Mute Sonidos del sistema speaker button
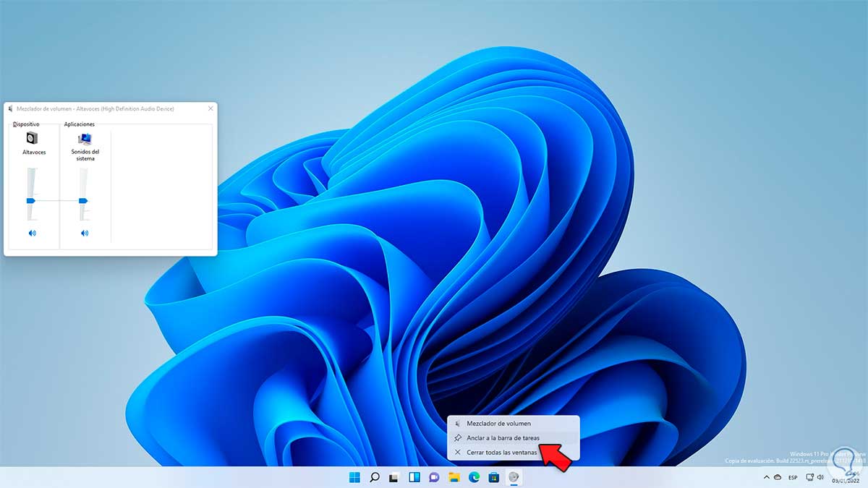 click(x=85, y=233)
